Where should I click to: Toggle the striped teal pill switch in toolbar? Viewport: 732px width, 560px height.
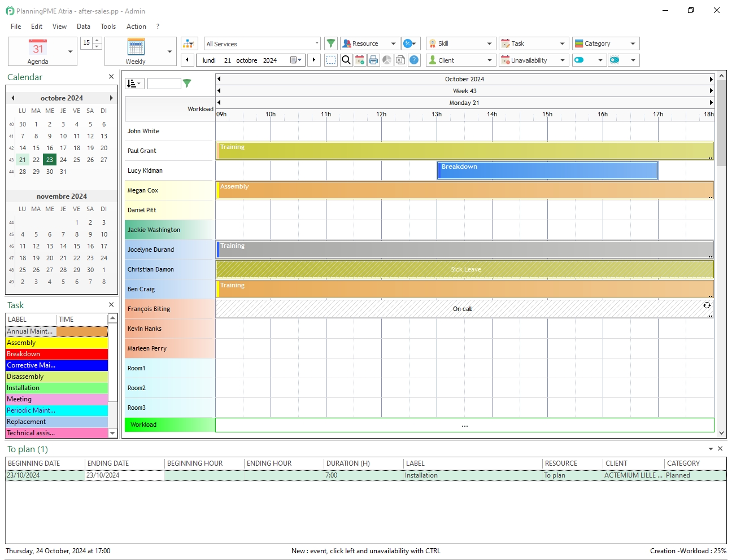pos(615,60)
